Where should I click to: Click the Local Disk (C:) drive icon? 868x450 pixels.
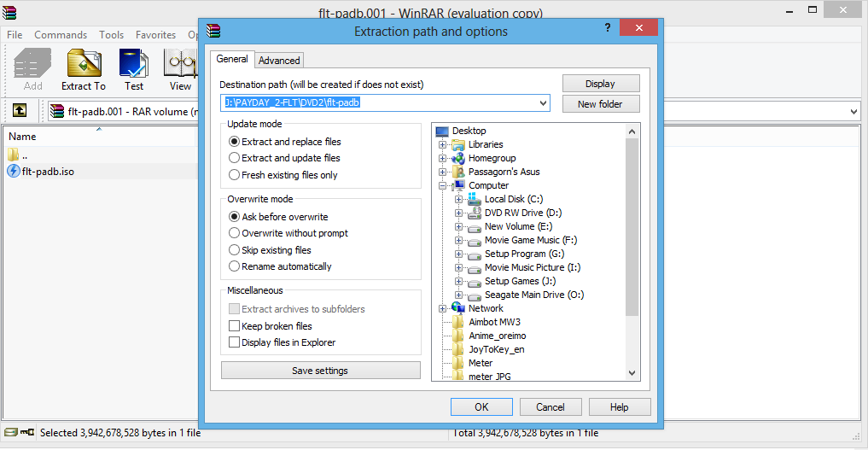tap(475, 199)
